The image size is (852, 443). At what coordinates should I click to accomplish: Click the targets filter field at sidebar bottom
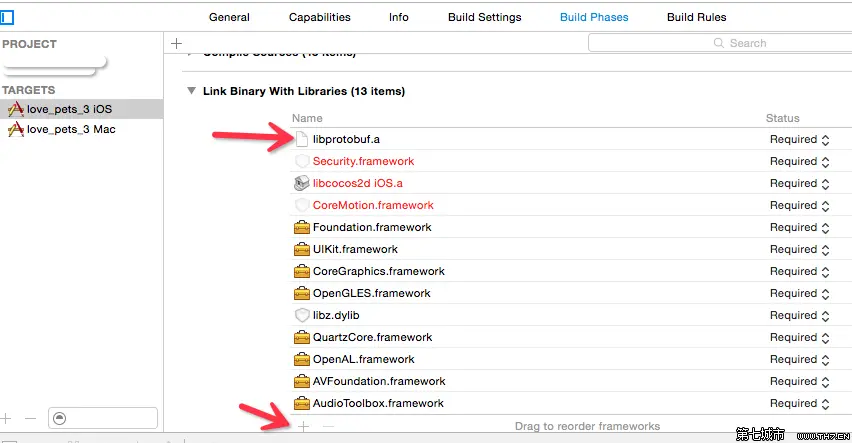(103, 418)
